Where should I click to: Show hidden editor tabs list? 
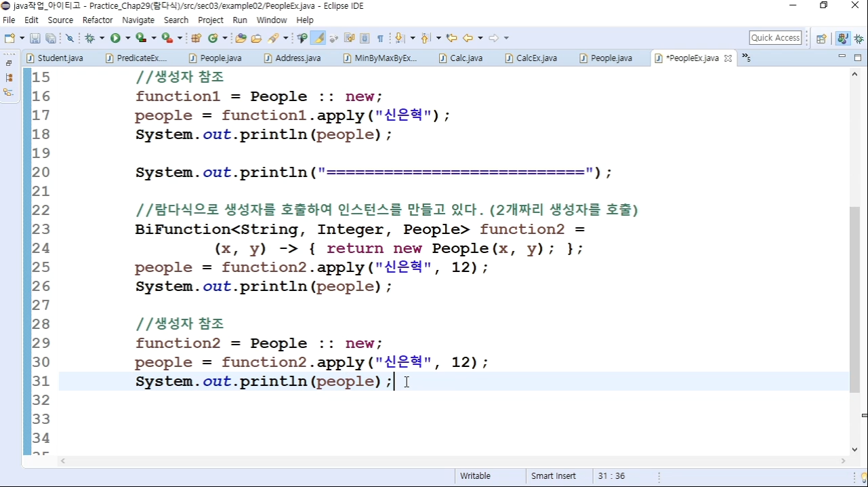click(x=745, y=58)
